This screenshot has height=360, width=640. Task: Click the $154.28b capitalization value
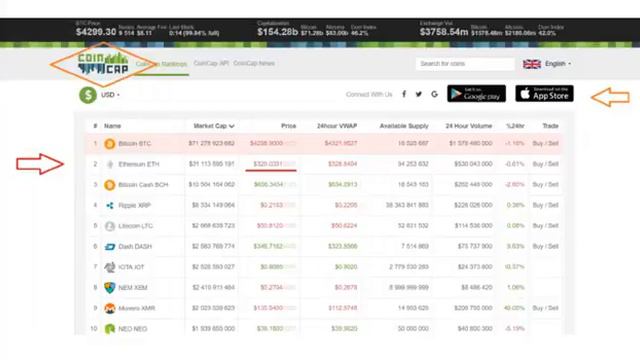point(278,32)
